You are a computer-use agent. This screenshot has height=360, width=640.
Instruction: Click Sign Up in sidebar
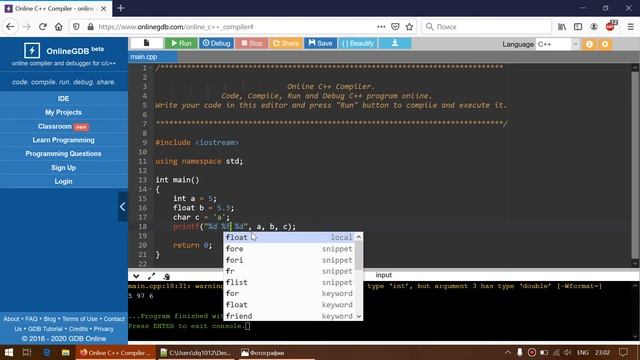point(63,168)
